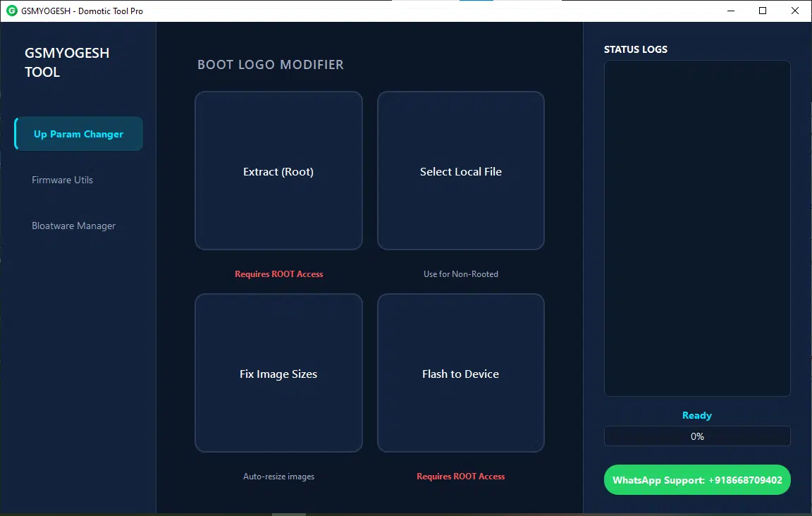The width and height of the screenshot is (812, 516).
Task: Maximize the Domotic Tool Pro window
Action: [763, 11]
